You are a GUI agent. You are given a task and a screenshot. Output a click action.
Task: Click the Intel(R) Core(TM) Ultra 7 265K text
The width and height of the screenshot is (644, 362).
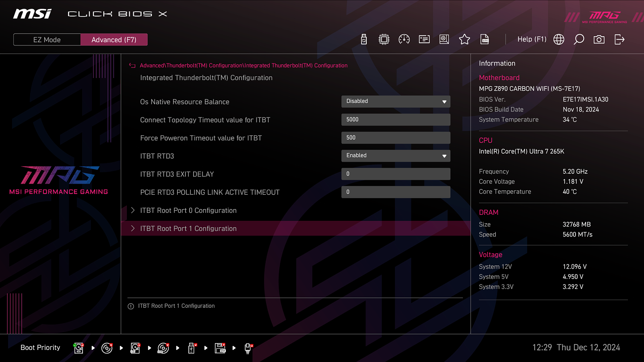[522, 151]
